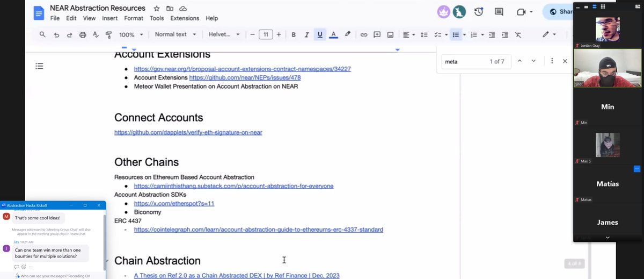Open numbered list style dropdown arrow
The width and height of the screenshot is (644, 279).
(482, 34)
